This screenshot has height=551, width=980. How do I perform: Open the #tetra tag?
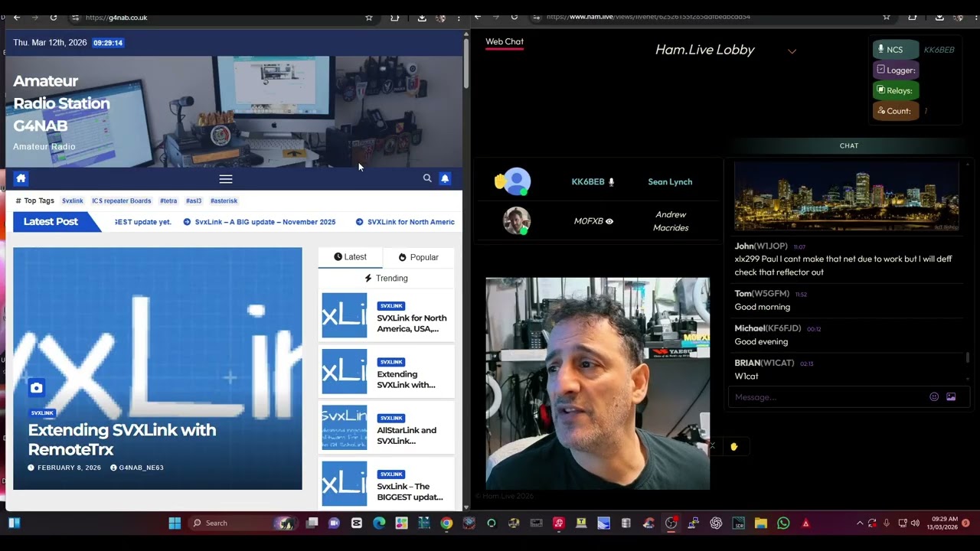click(168, 201)
